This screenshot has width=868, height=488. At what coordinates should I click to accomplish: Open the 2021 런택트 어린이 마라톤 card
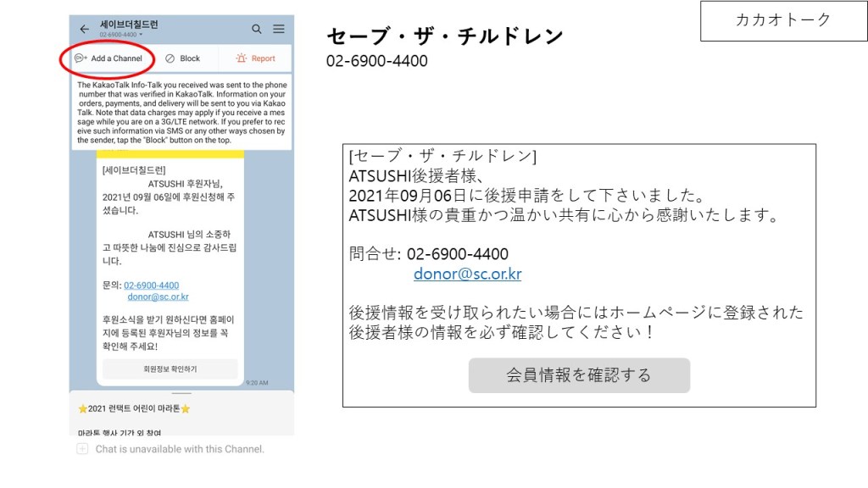(x=134, y=408)
